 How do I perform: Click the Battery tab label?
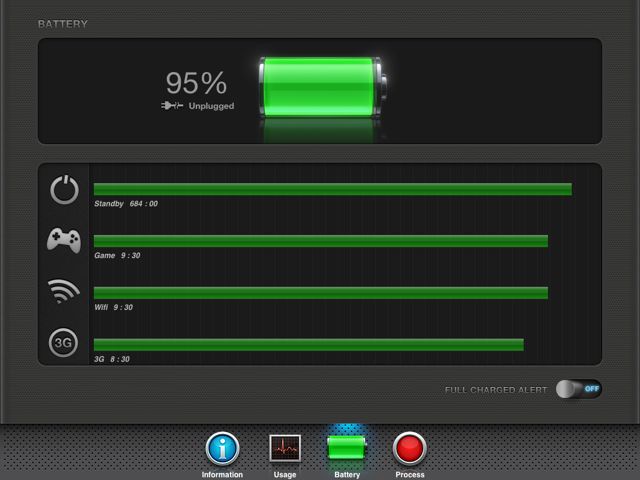point(347,475)
